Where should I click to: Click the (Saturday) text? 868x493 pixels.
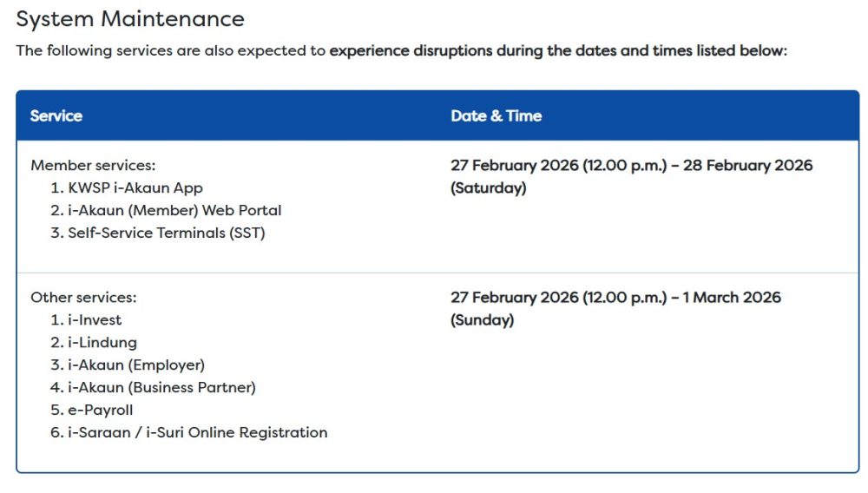click(488, 187)
